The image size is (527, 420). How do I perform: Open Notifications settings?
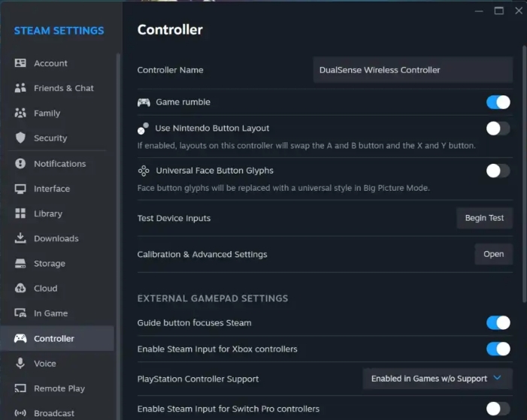(57, 164)
